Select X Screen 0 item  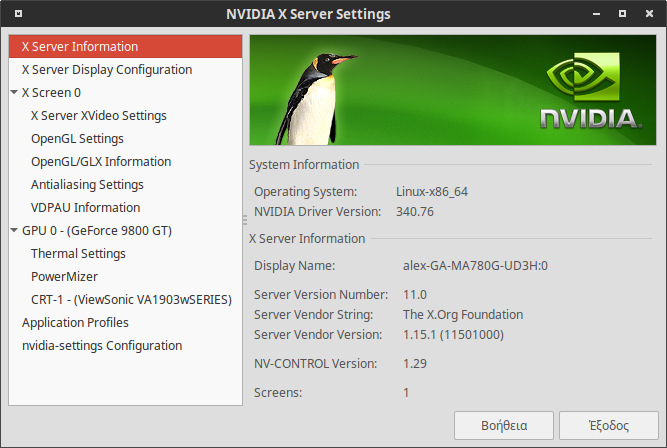click(x=51, y=92)
